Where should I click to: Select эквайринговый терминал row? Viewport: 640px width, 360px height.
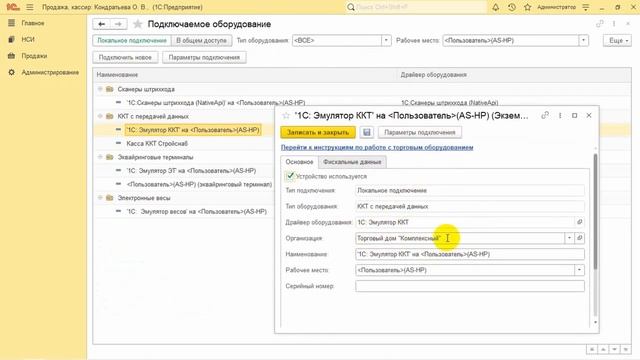(199, 184)
